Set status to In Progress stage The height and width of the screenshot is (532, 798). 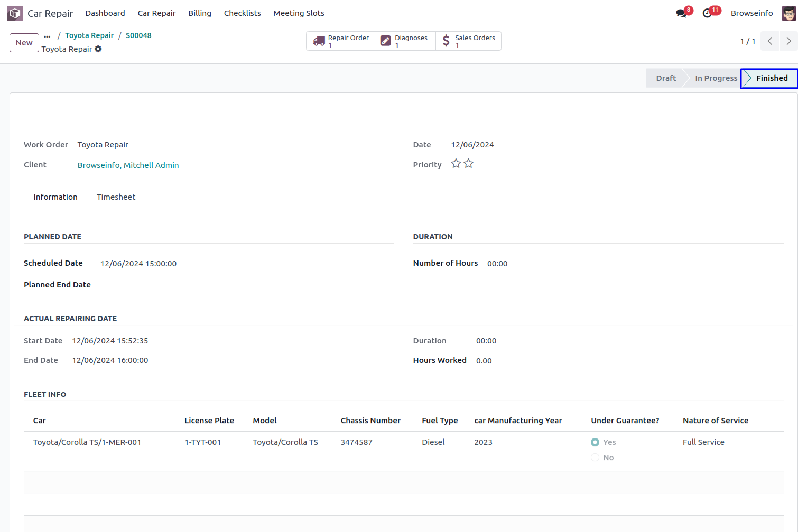tap(716, 78)
